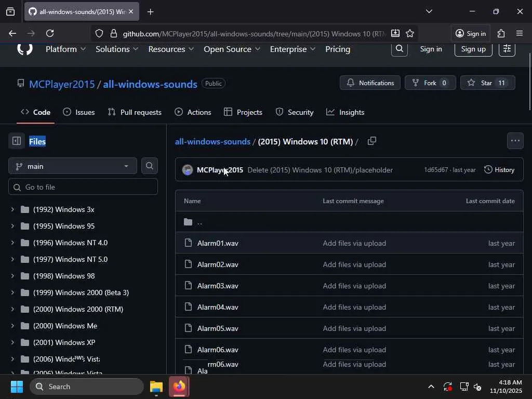Click the parent directory folder row

click(x=349, y=222)
